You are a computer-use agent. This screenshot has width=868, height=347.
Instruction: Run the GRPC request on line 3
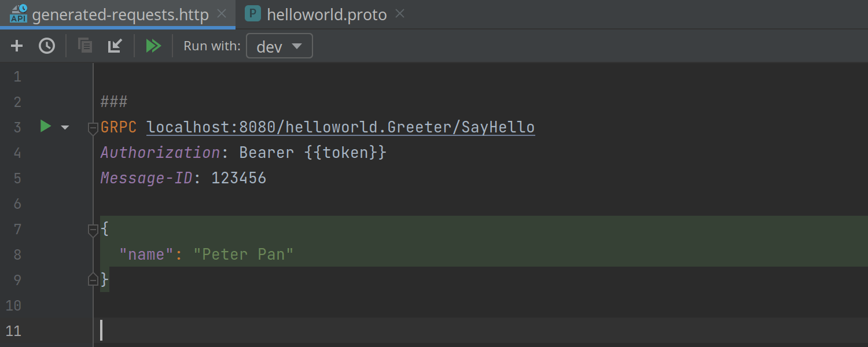tap(46, 126)
